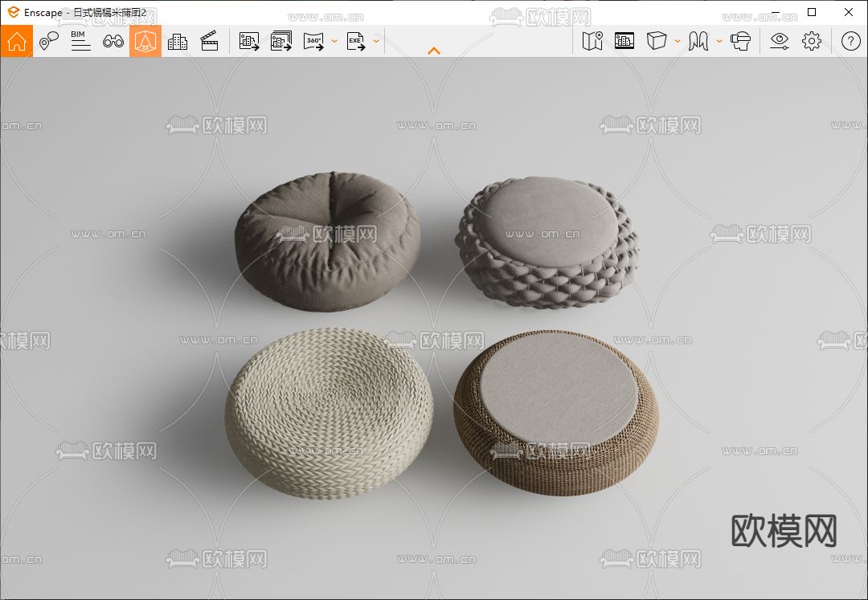Open the rendering style window icon
Screen dimensions: 868x600
point(624,41)
